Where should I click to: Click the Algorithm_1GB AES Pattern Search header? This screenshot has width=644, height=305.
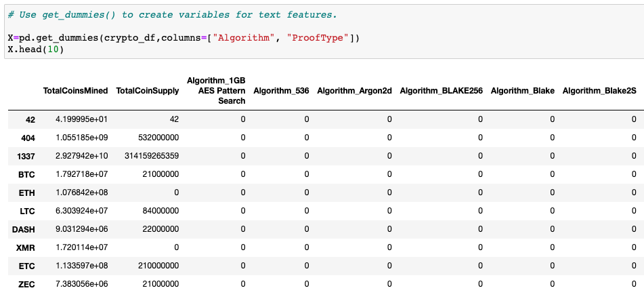[215, 90]
